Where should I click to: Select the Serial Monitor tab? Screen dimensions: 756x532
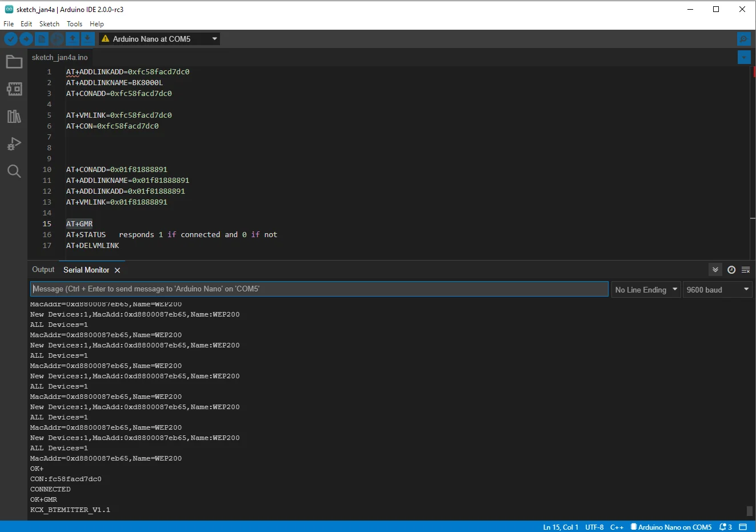coord(86,270)
